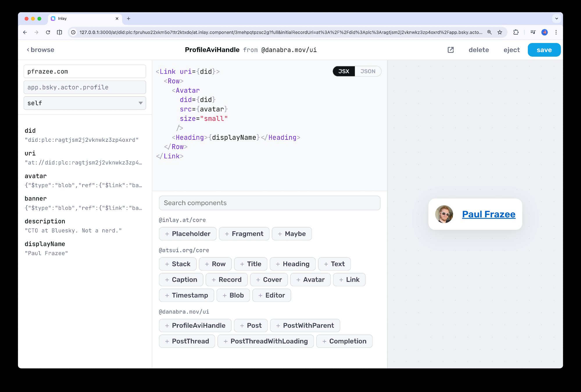Expand the self record dropdown
Viewport: 581px width, 392px height.
(x=85, y=103)
